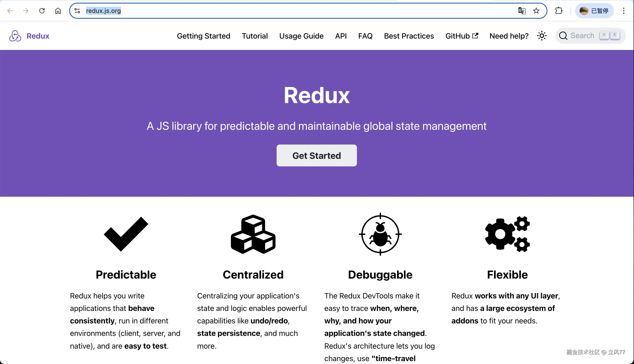Open the Tutorial nav item
Image resolution: width=634 pixels, height=364 pixels.
pyautogui.click(x=255, y=36)
